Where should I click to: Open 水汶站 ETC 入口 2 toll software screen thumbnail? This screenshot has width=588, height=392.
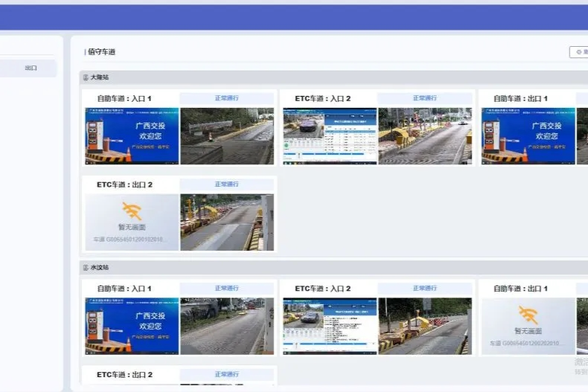click(330, 326)
